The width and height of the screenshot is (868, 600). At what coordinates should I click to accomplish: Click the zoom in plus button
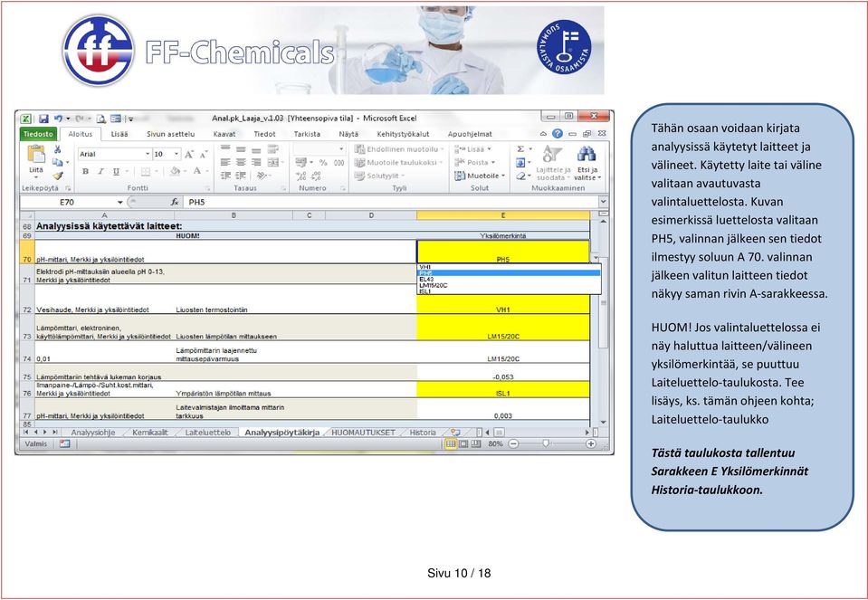pyautogui.click(x=591, y=443)
